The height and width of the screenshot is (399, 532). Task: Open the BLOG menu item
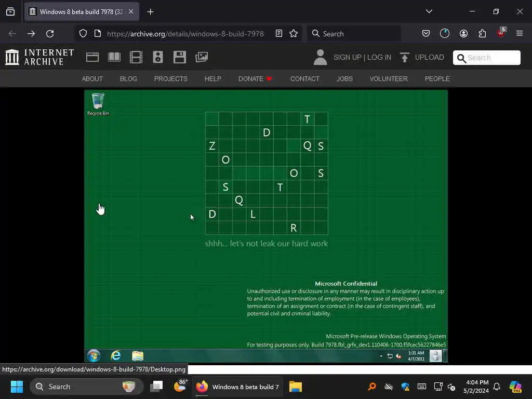click(x=128, y=79)
